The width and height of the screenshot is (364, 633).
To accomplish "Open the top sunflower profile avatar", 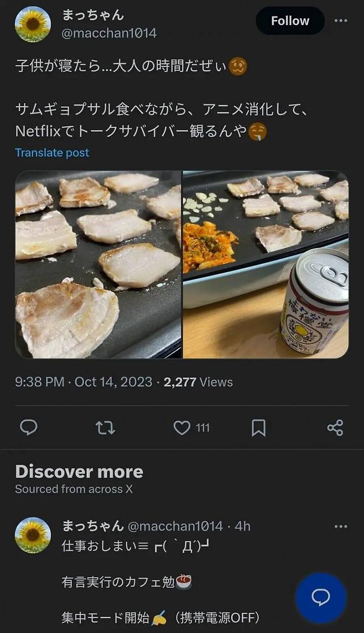I will pyautogui.click(x=33, y=24).
